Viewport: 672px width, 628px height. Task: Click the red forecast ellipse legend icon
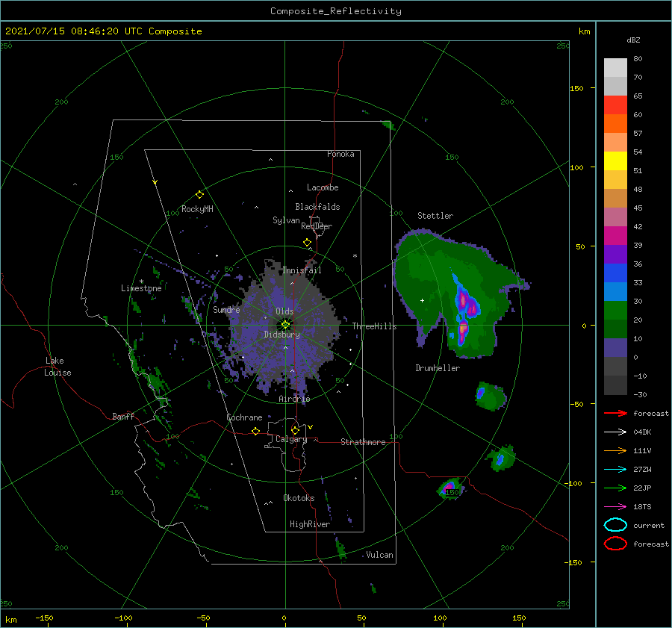pos(615,544)
